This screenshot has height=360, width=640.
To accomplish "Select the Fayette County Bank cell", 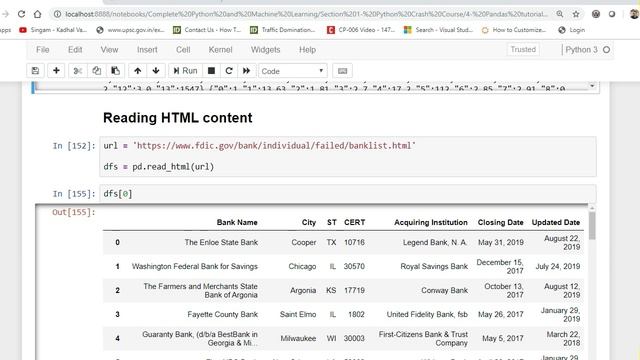I will coord(222,314).
